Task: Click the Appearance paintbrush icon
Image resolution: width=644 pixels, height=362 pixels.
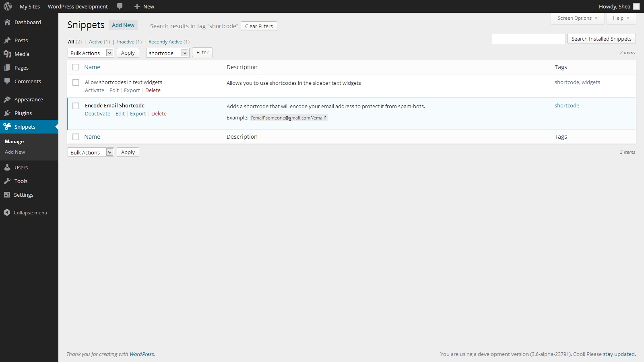Action: (7, 99)
